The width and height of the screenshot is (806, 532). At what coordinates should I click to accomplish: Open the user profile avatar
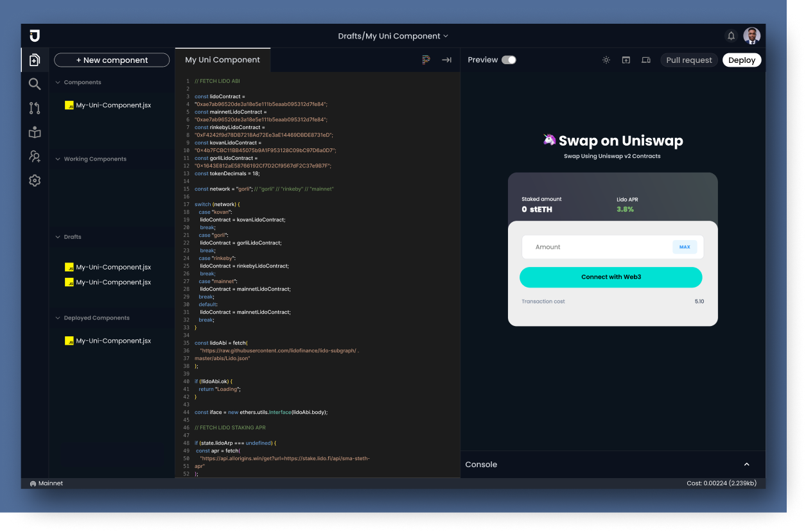coord(751,36)
